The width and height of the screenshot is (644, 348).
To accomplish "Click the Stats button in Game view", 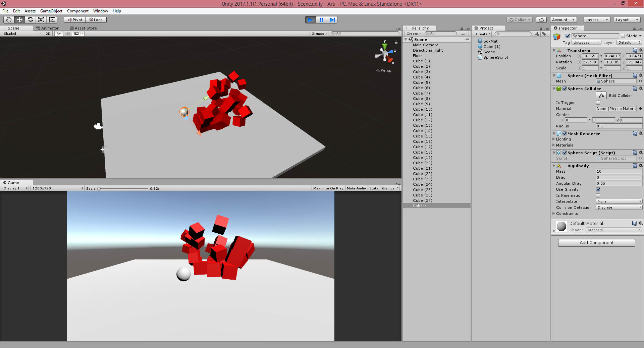I will point(374,188).
